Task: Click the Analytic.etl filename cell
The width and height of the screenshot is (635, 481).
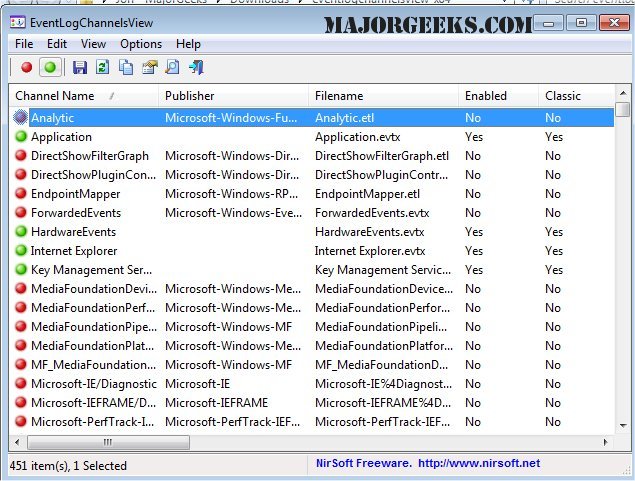Action: (345, 118)
